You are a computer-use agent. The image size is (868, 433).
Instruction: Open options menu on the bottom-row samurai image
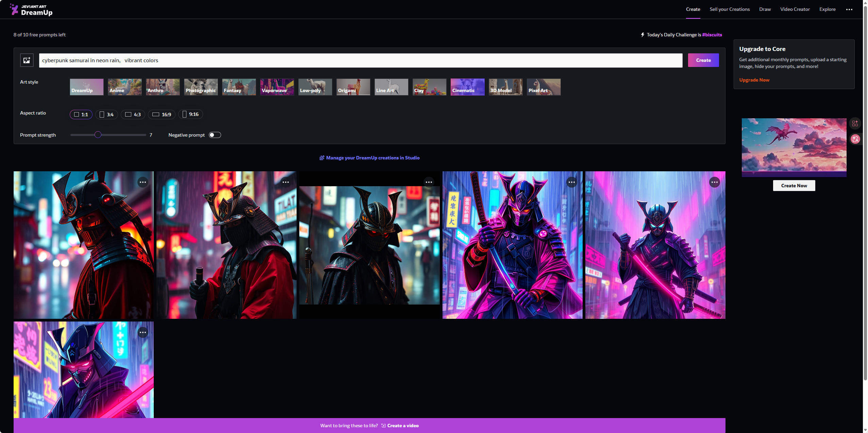(x=143, y=332)
